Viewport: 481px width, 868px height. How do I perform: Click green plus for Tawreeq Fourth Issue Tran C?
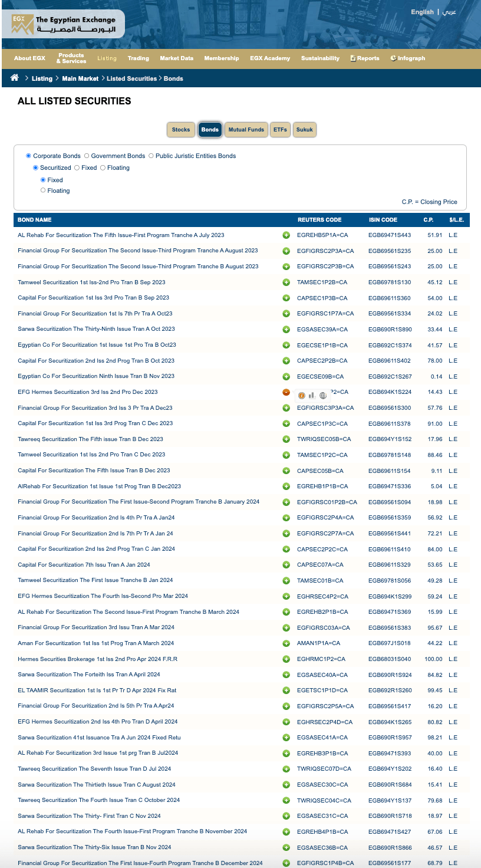(286, 800)
